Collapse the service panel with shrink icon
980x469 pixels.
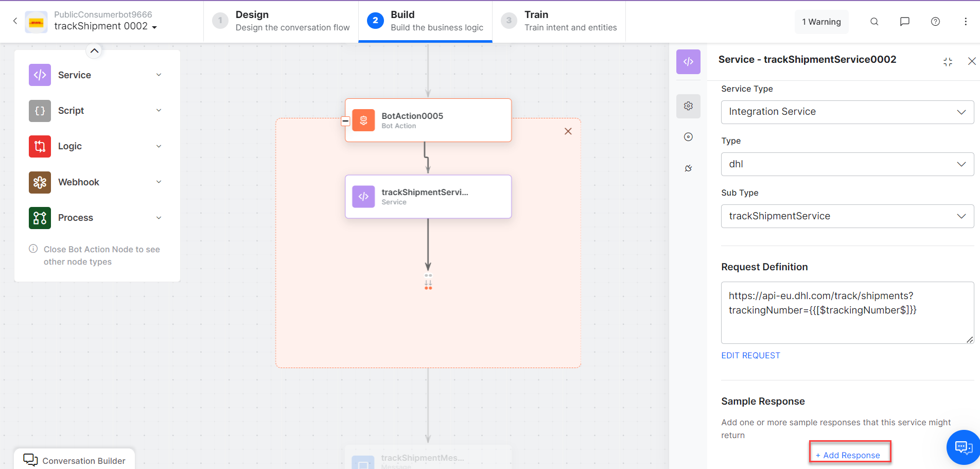(x=948, y=62)
